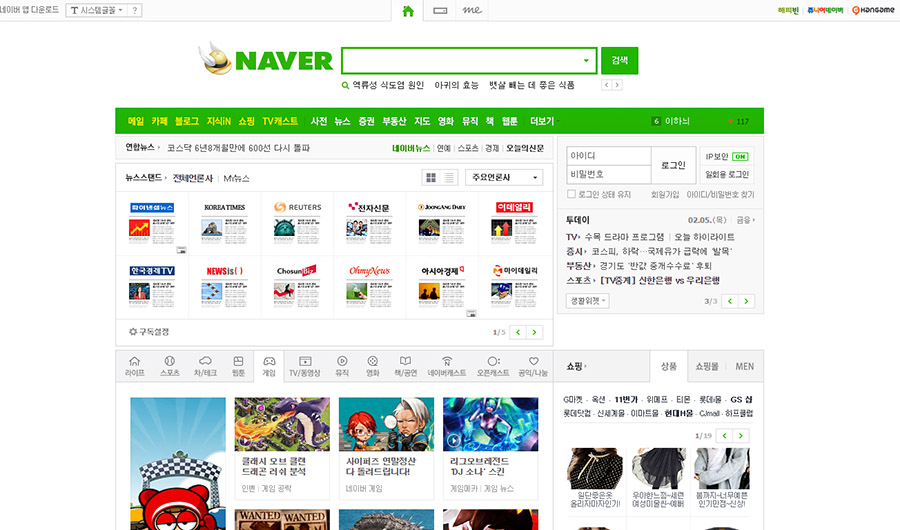Image resolution: width=900 pixels, height=530 pixels.
Task: Switch shopping panel to 상품 tab
Action: pyautogui.click(x=669, y=366)
